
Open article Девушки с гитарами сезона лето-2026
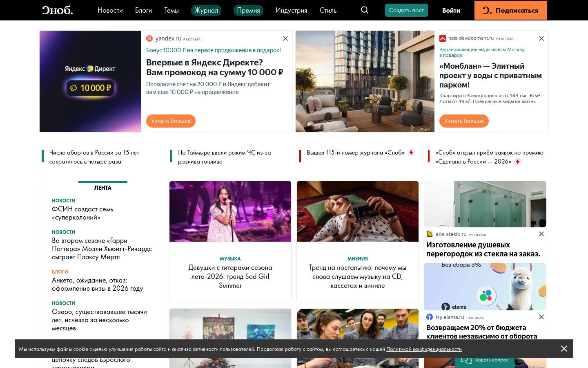230,276
